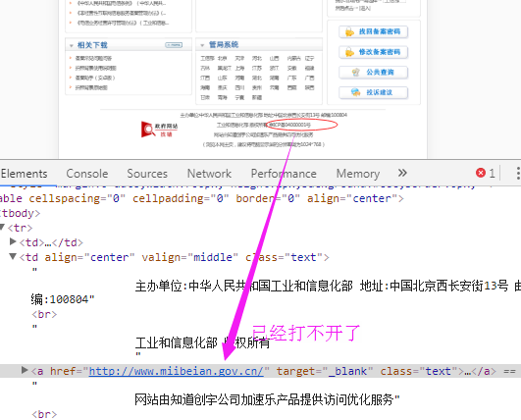521x420 pixels.
Task: Click the document icon on 公共查询
Action: (356, 72)
